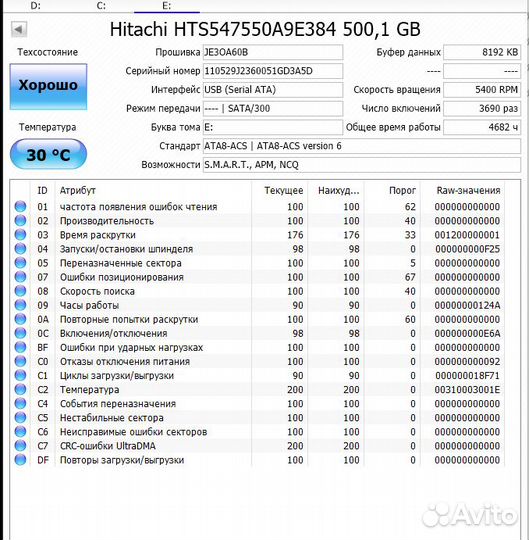529x540 pixels.
Task: Click status circle for Ошибки позиционирования
Action: 21,277
